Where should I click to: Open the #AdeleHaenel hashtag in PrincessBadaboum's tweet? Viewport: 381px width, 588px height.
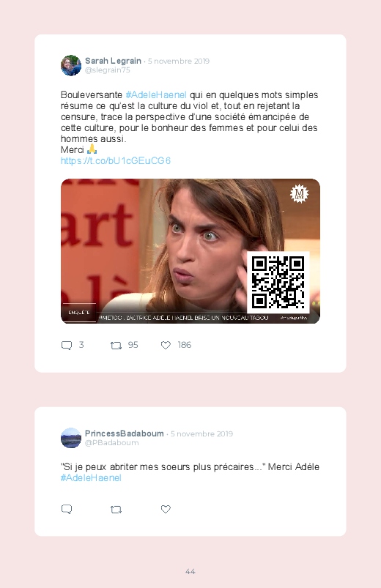(x=91, y=477)
